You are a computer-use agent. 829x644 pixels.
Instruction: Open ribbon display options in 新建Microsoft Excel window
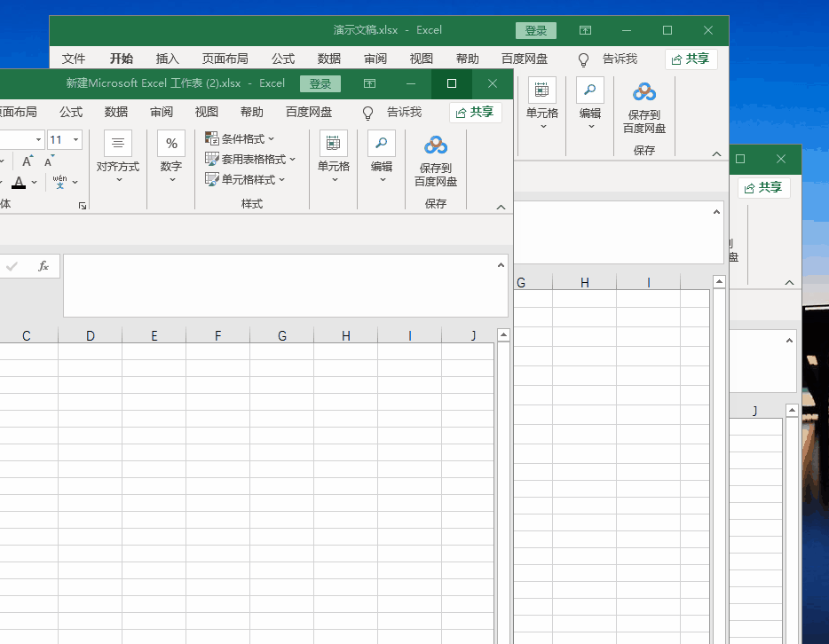pyautogui.click(x=369, y=84)
